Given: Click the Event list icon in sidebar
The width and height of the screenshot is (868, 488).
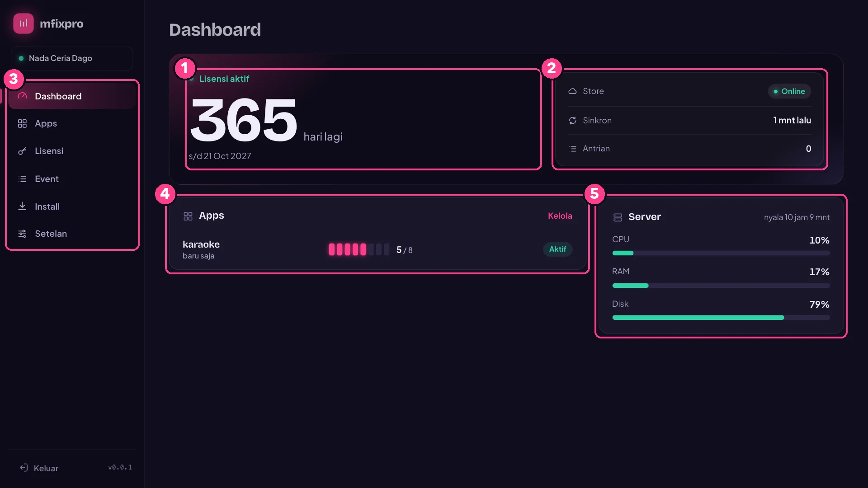Looking at the screenshot, I should click(22, 179).
